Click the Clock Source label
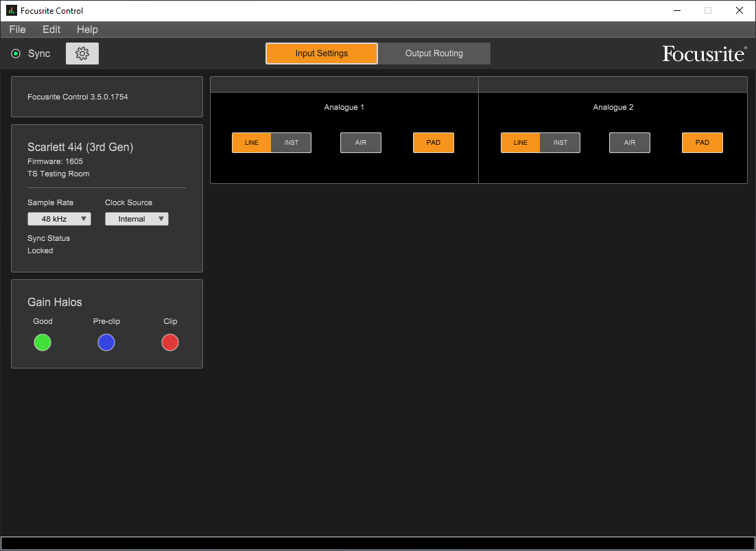The image size is (756, 551). [x=129, y=202]
